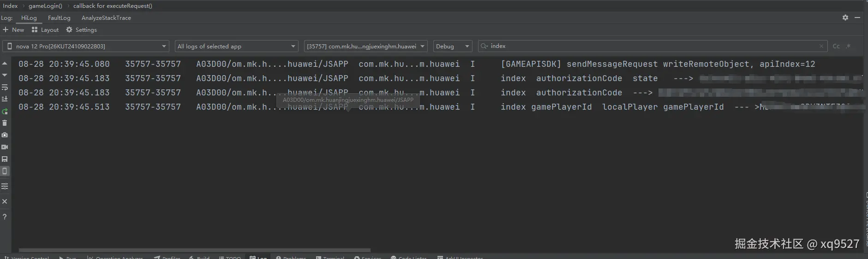Open the Terminal tool window
Screen dimensions: 868x259
330,257
